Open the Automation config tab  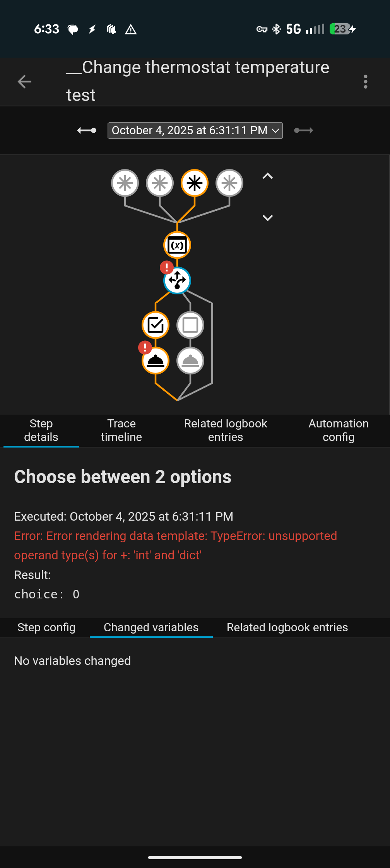click(339, 430)
